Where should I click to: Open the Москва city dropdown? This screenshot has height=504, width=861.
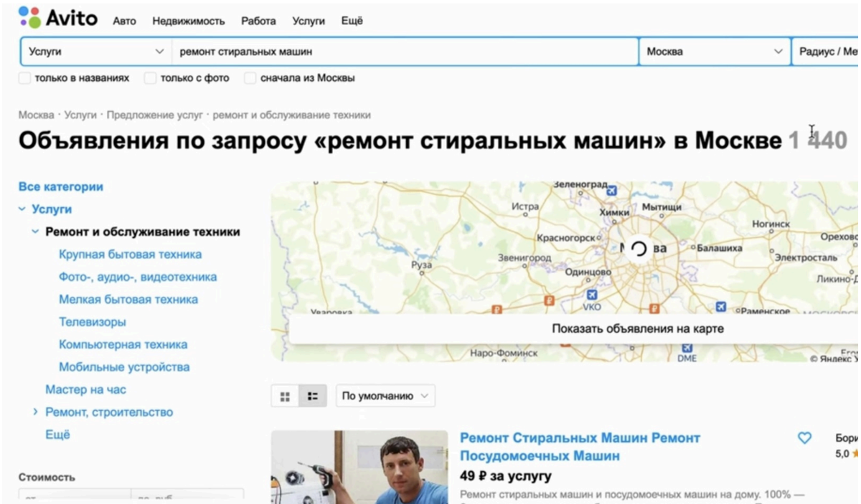pos(714,52)
